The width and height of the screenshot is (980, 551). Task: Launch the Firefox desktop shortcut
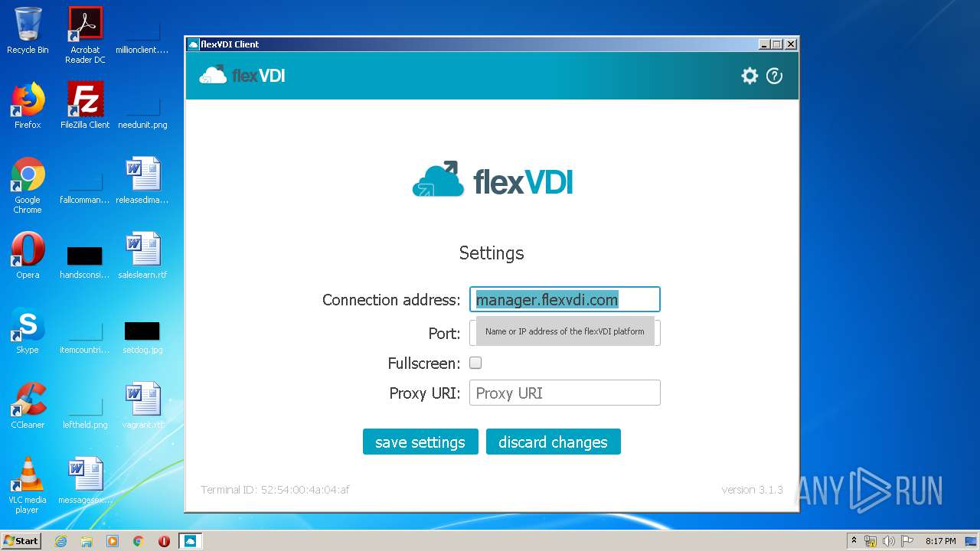coord(28,106)
